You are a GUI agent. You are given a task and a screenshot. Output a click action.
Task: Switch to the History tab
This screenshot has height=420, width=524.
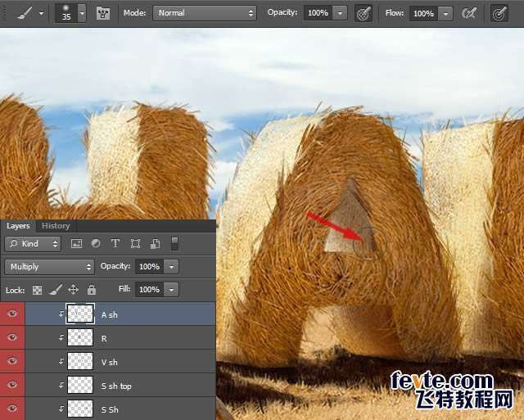click(x=56, y=226)
